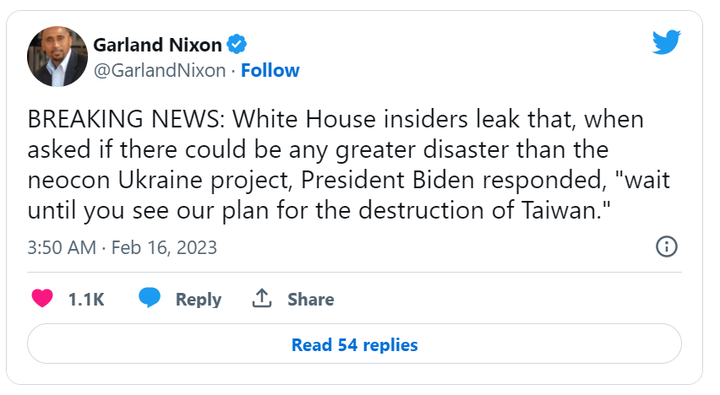Like the tweet with the heart icon
Screen dimensions: 720x395
coord(42,299)
